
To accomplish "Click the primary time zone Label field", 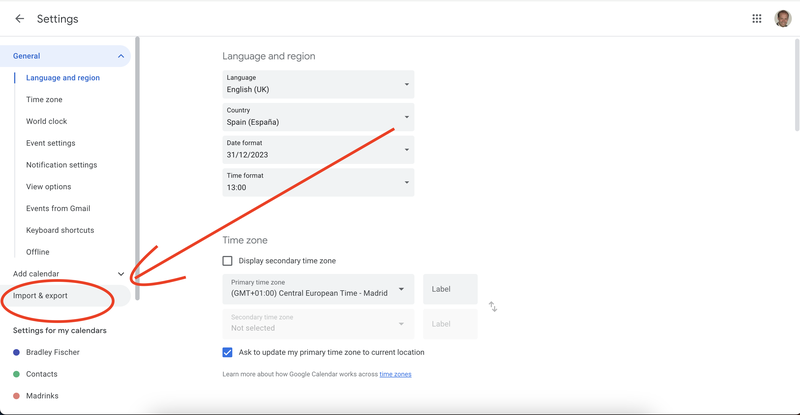I will (x=450, y=289).
